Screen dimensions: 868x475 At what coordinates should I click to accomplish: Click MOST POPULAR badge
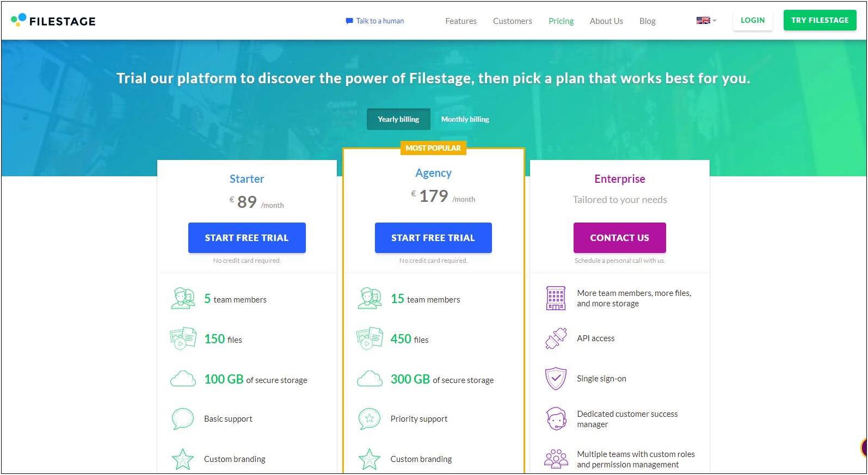(x=433, y=148)
